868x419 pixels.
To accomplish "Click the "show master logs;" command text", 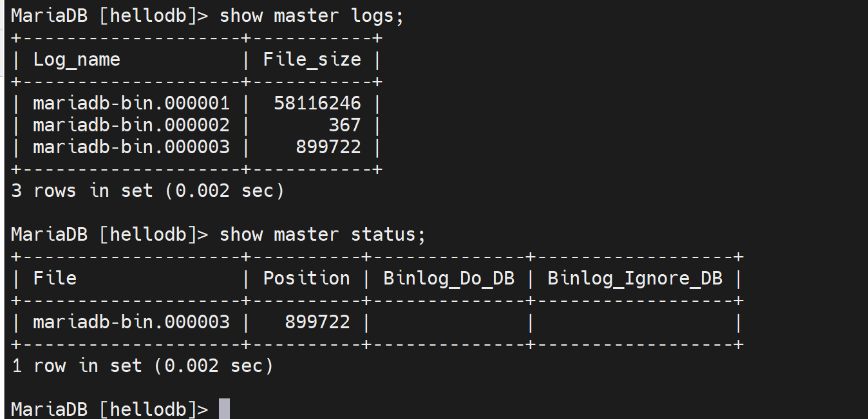I will [311, 16].
